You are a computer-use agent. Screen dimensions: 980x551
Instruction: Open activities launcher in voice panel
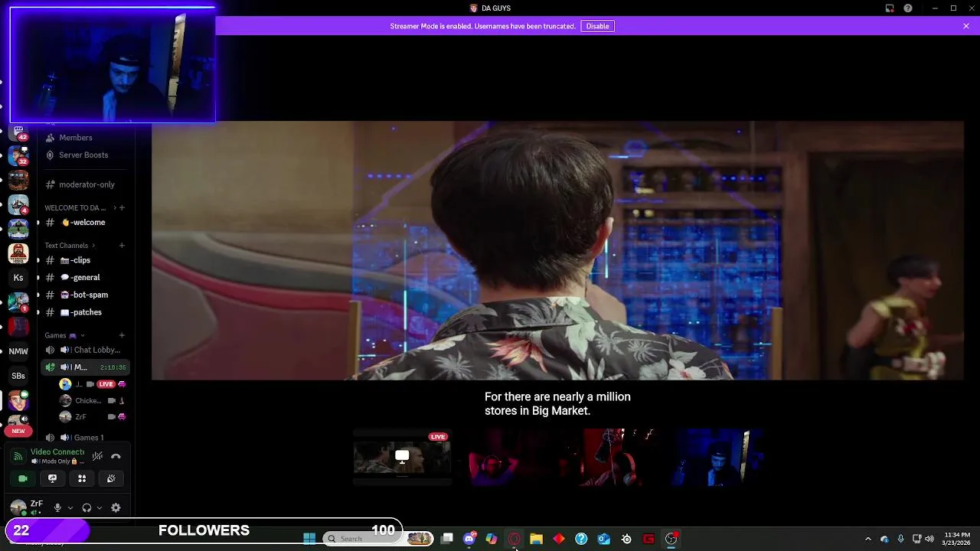click(x=82, y=478)
